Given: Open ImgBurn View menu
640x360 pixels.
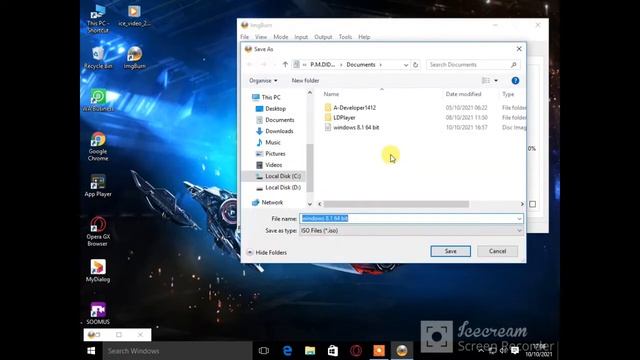Looking at the screenshot, I should pos(261,37).
